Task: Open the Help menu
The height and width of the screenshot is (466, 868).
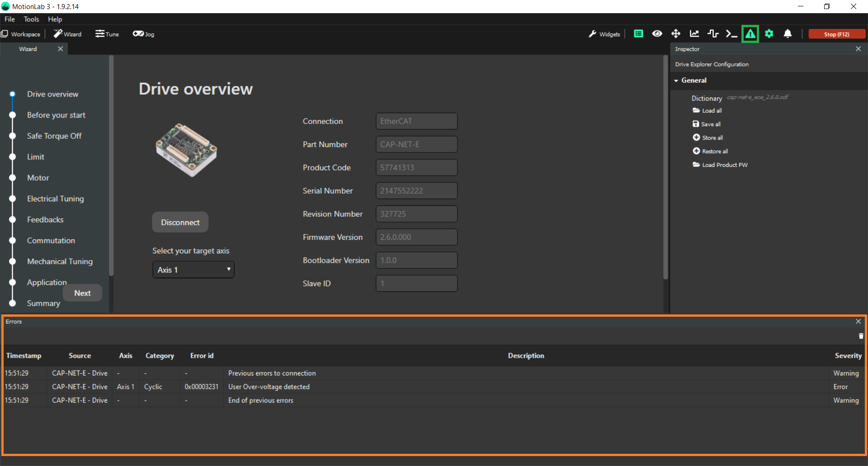Action: [x=55, y=19]
